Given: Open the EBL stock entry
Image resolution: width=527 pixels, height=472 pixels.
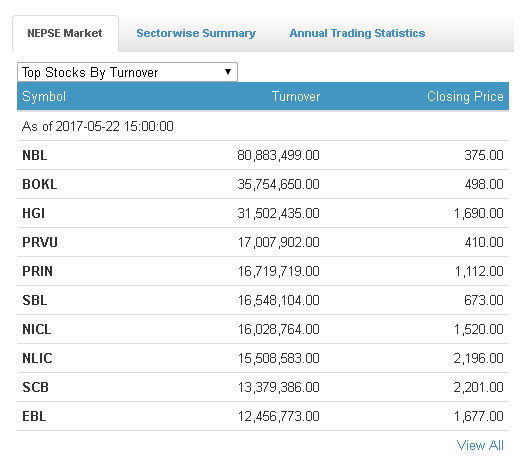Looking at the screenshot, I should [34, 416].
